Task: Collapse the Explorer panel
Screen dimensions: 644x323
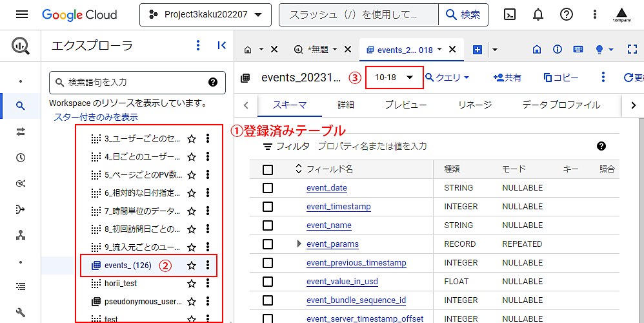Action: (x=221, y=45)
